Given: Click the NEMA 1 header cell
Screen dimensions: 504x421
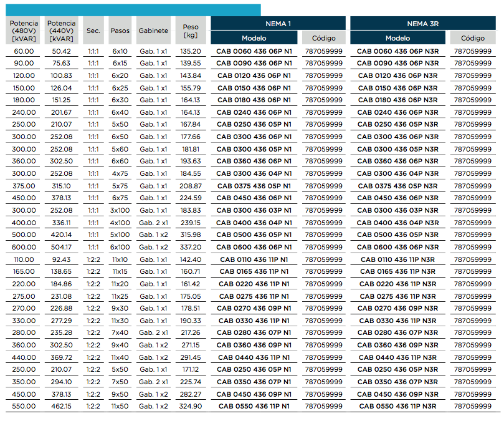Looking at the screenshot, I should 278,24.
